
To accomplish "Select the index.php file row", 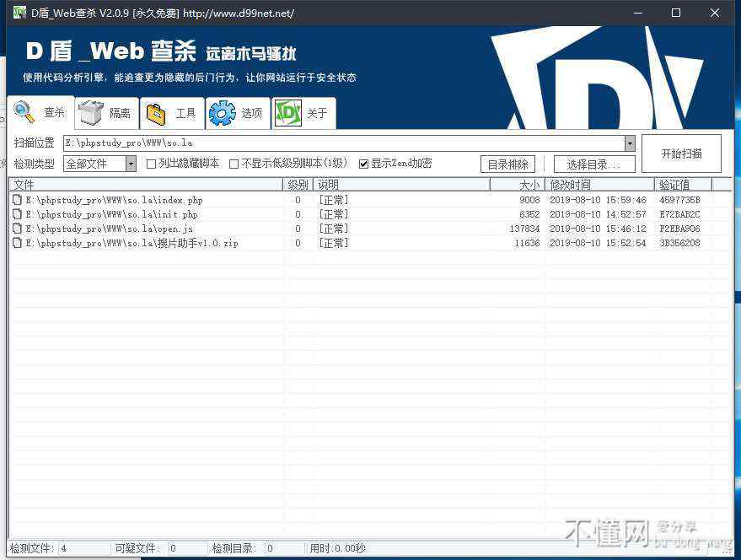I will [370, 200].
